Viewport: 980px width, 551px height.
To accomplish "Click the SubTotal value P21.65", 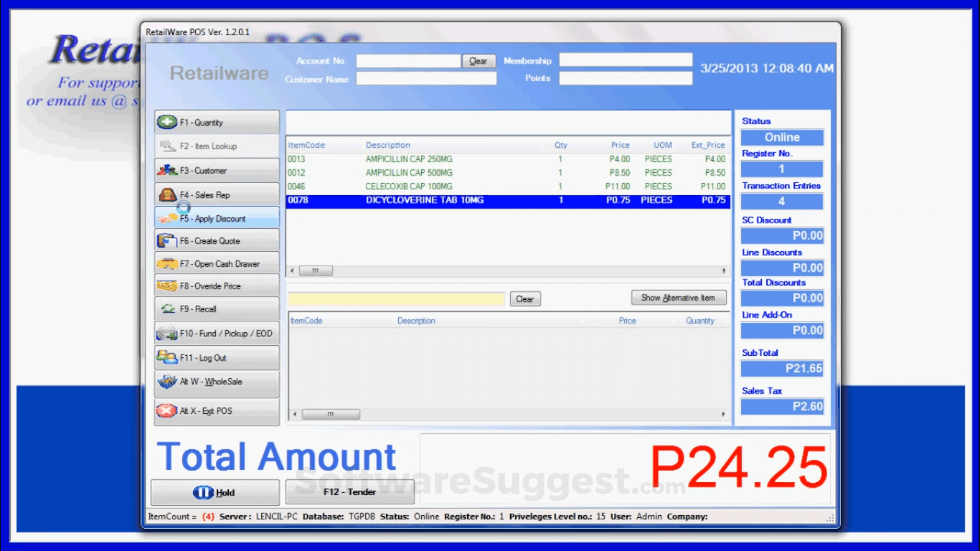I will 782,369.
